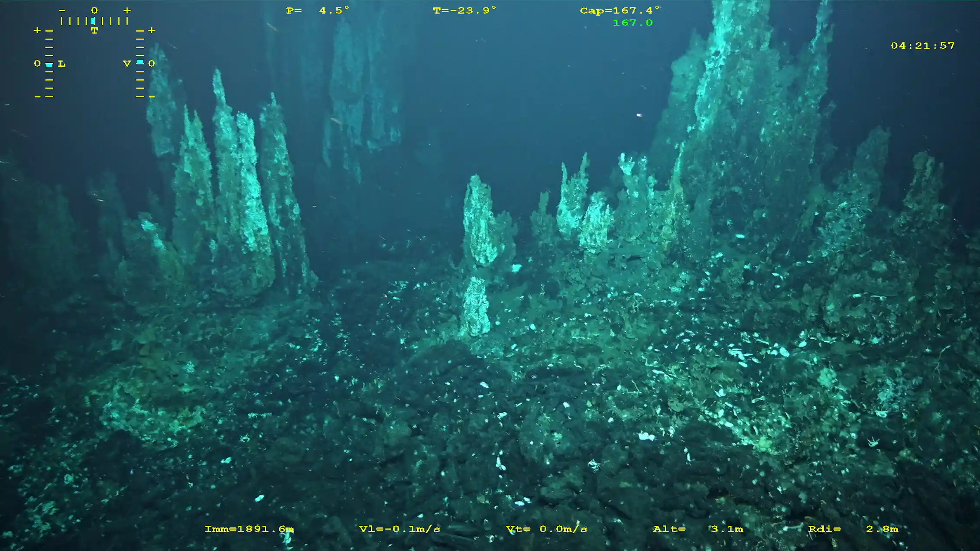Click the vertical 'V' gauge scale
The image size is (980, 551).
(140, 64)
